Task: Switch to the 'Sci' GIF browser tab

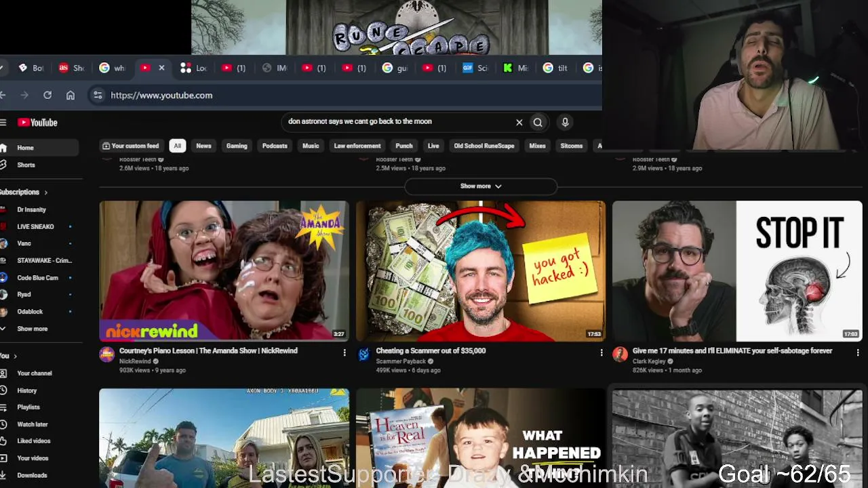Action: (475, 68)
